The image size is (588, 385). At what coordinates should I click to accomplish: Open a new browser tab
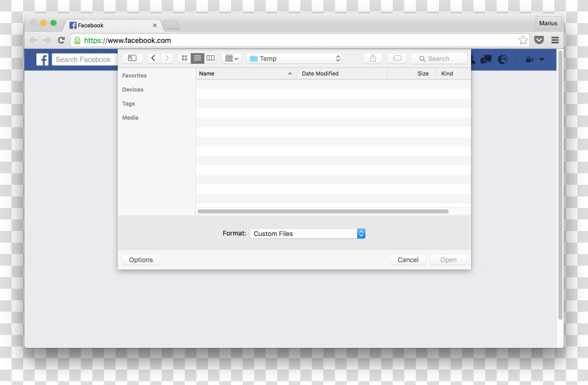pos(171,25)
